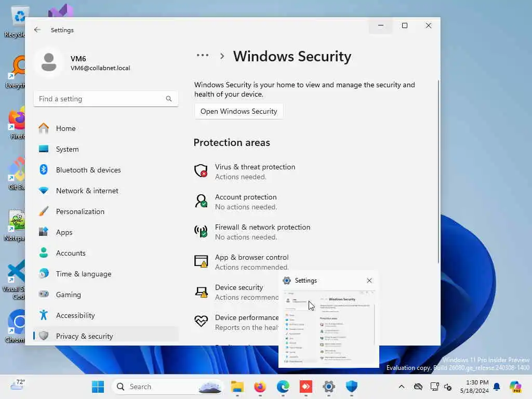Go to Personalization settings

(x=106, y=211)
